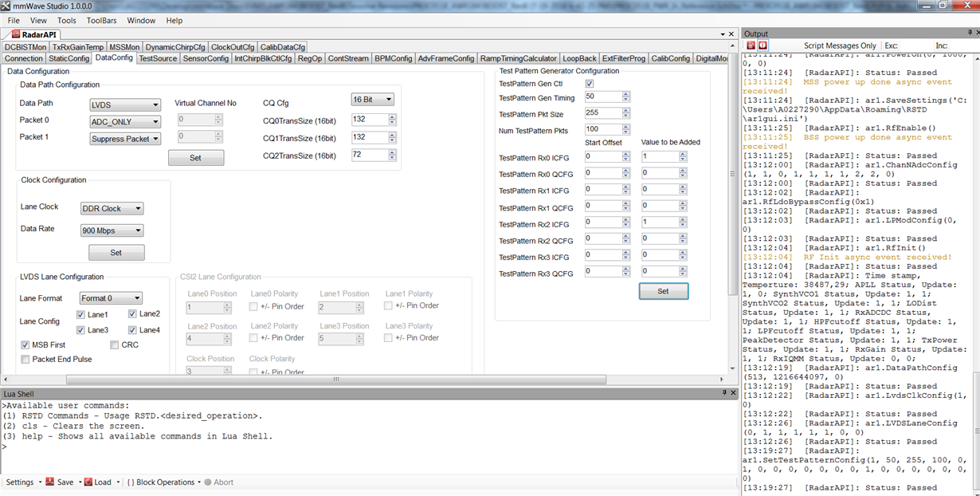Toggle the MSB First checkbox

(x=25, y=344)
